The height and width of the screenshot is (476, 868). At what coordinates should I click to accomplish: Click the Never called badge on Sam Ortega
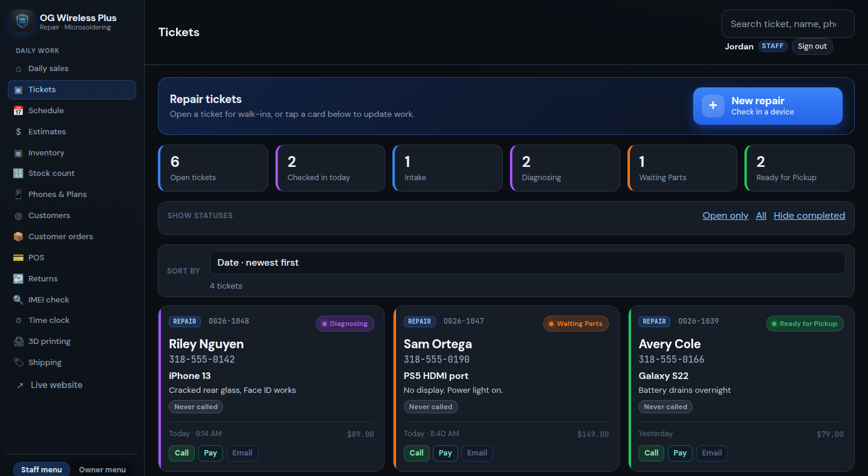(430, 407)
